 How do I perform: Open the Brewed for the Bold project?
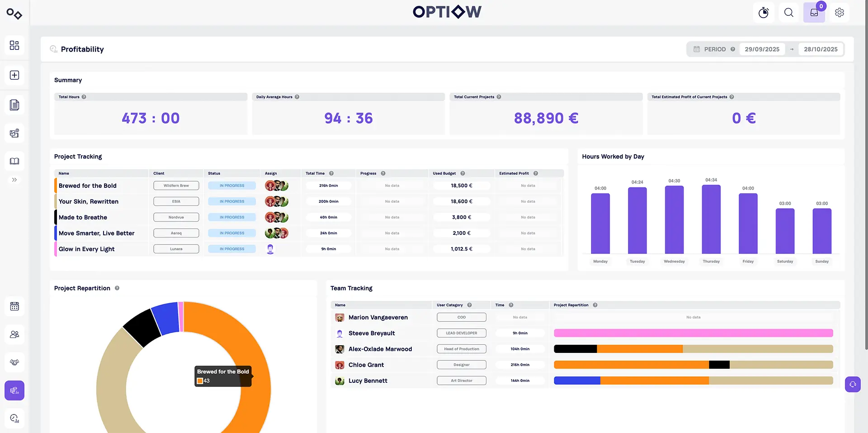click(x=88, y=186)
